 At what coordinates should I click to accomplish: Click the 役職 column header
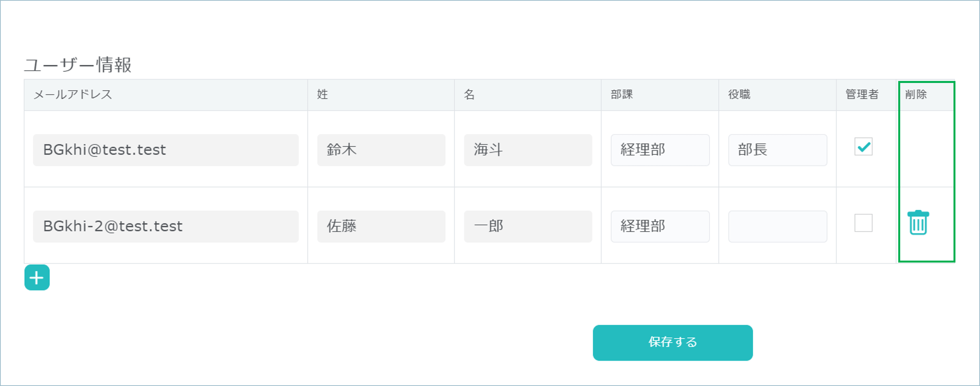point(739,94)
